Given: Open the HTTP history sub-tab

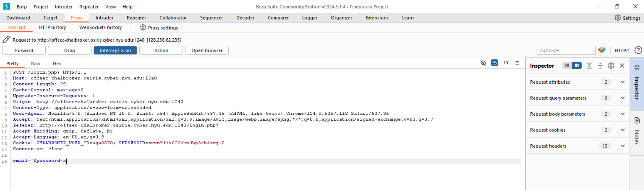Looking at the screenshot, I should [52, 28].
